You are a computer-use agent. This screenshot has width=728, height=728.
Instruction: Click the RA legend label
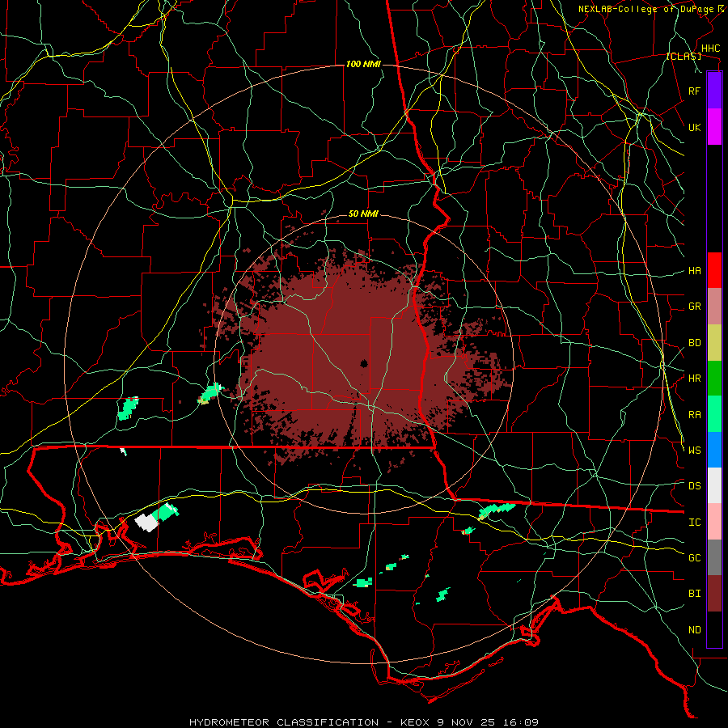coord(695,414)
